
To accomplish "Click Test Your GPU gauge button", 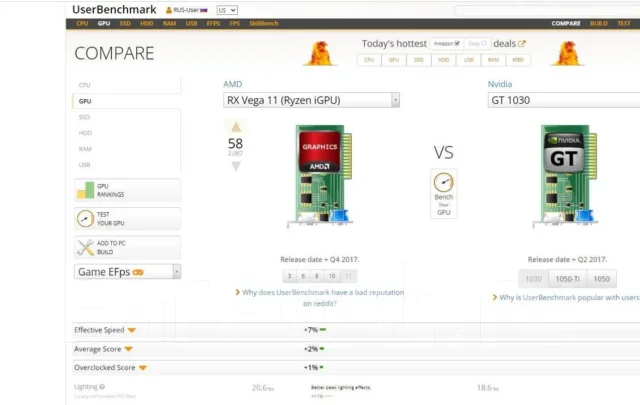I will coord(127,219).
